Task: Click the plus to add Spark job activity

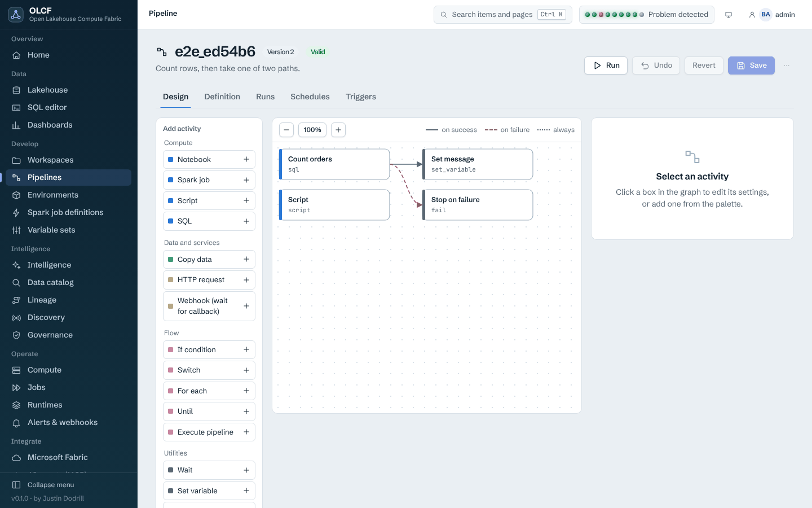Action: coord(246,180)
